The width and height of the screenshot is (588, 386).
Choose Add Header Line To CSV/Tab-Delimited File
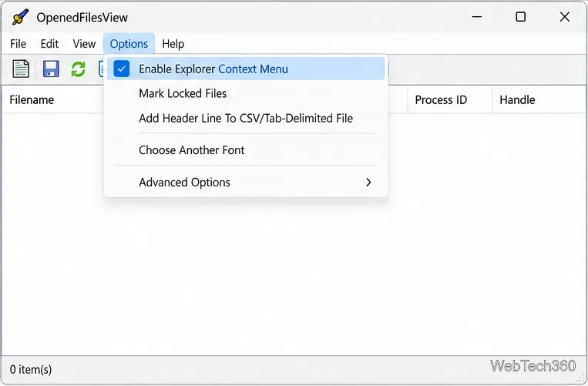pyautogui.click(x=246, y=119)
